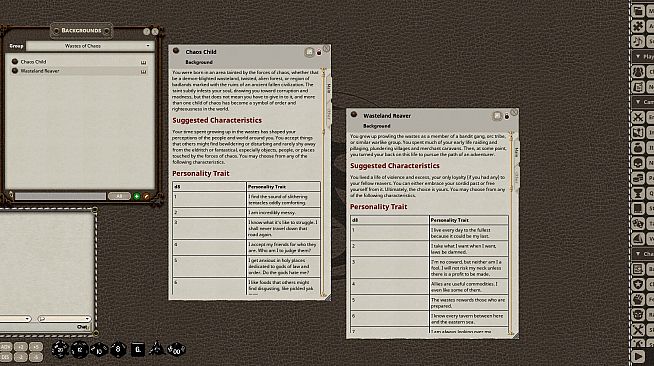This screenshot has height=366, width=654.
Task: Click link icon beside Chaos Child sheet title
Action: coord(176,51)
